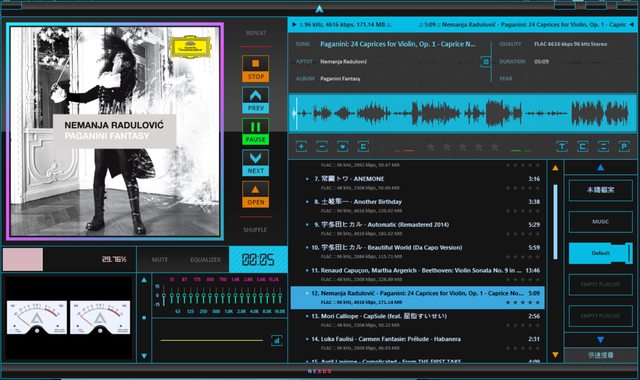The width and height of the screenshot is (640, 380).
Task: Click the small square icon next to artist info
Action: click(x=486, y=62)
